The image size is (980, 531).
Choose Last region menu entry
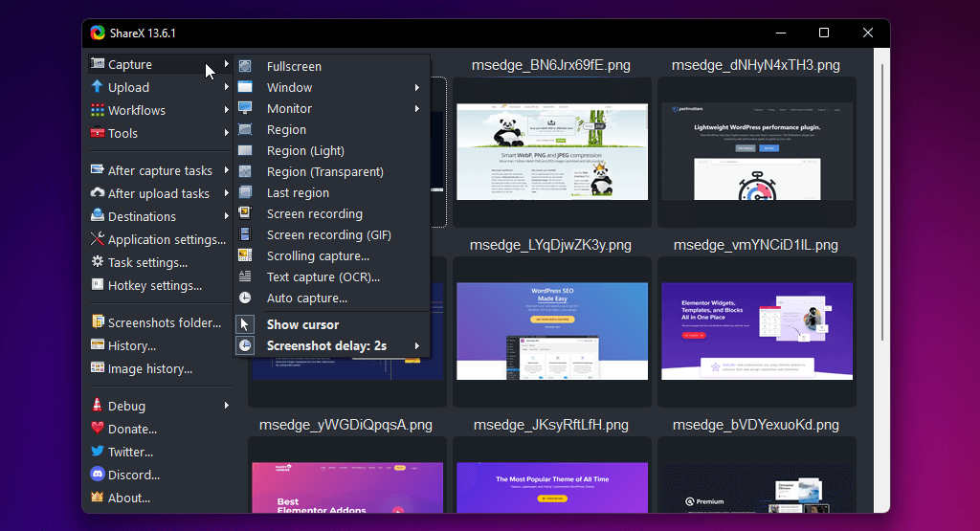click(298, 193)
